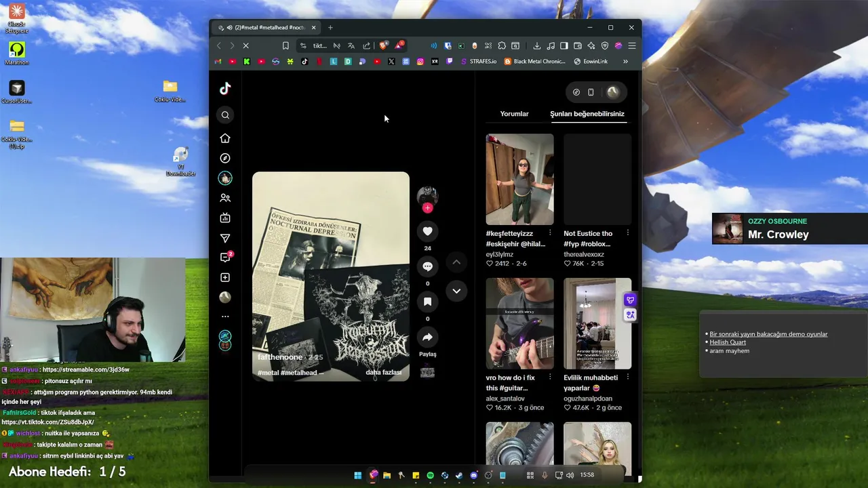Go back in the browser

pyautogui.click(x=219, y=45)
